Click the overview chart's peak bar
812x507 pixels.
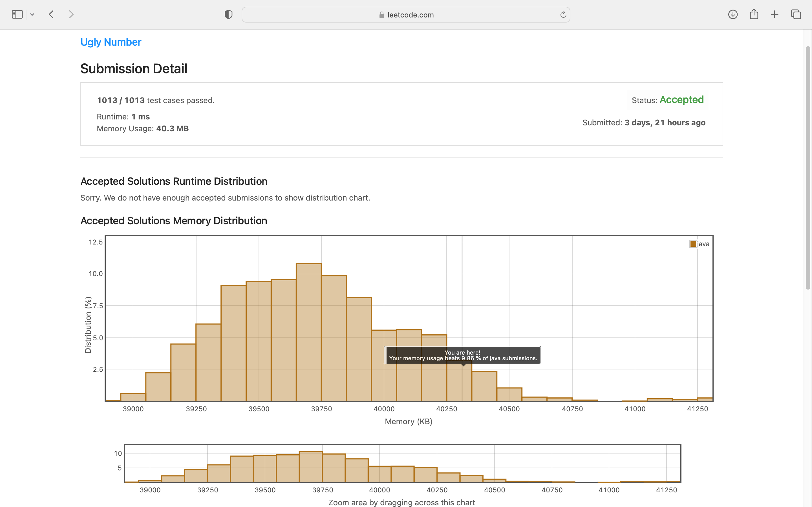click(310, 467)
